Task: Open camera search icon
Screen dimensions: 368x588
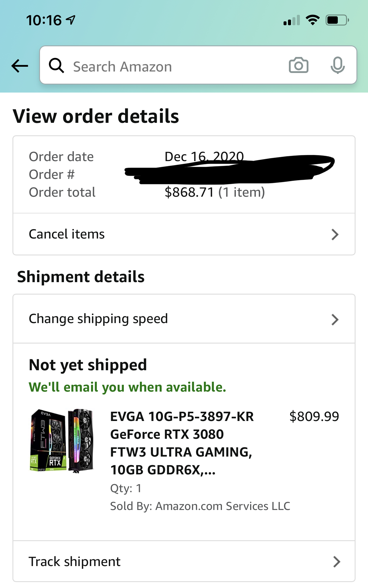Action: pyautogui.click(x=298, y=65)
